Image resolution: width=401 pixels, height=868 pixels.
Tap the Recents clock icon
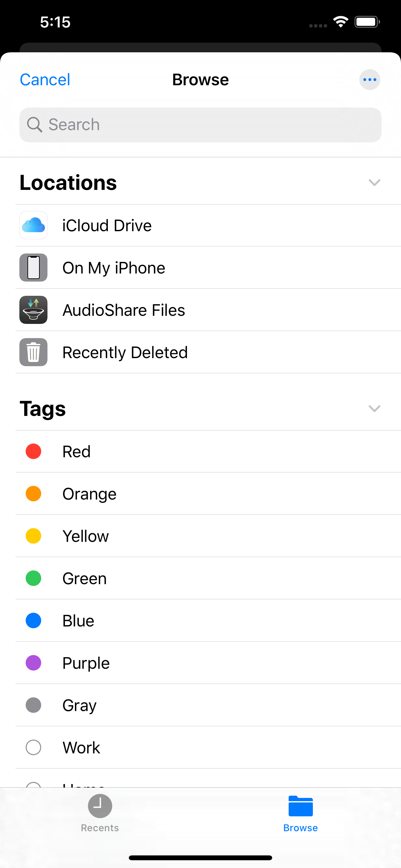[100, 806]
